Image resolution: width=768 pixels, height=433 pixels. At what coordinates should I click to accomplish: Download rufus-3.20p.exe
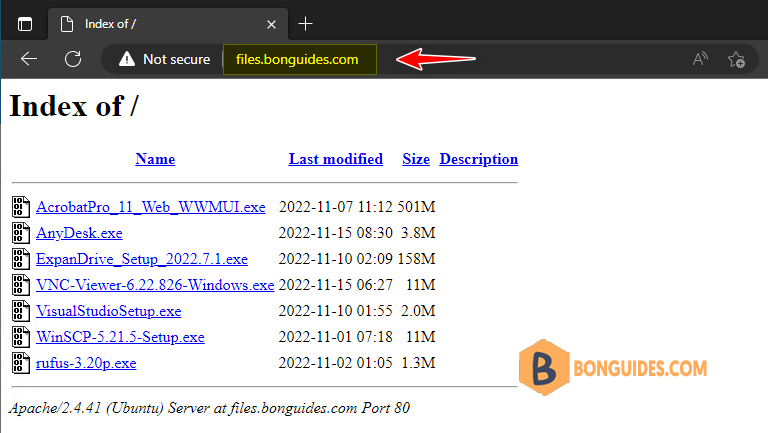coord(86,362)
